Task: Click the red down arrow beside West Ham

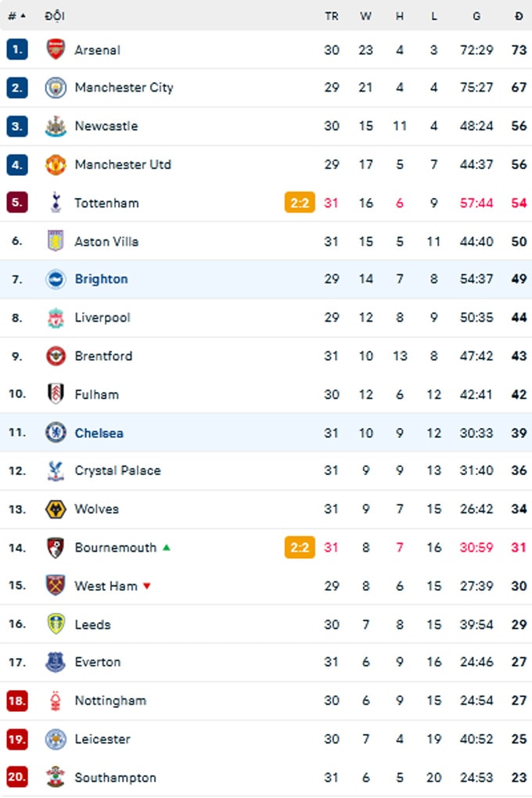Action: point(146,586)
